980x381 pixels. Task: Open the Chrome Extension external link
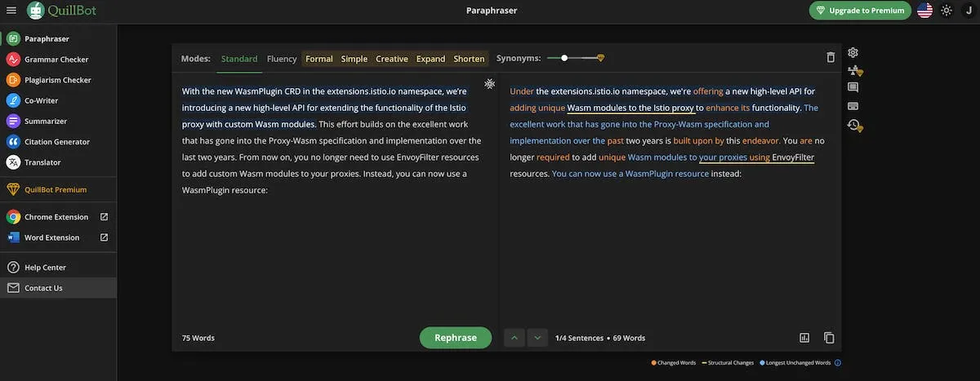coord(104,217)
